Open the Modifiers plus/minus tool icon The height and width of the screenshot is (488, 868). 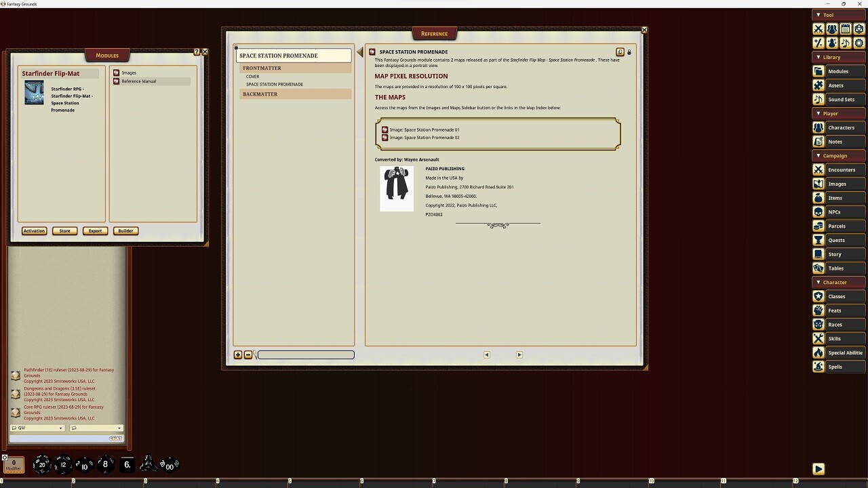(818, 43)
